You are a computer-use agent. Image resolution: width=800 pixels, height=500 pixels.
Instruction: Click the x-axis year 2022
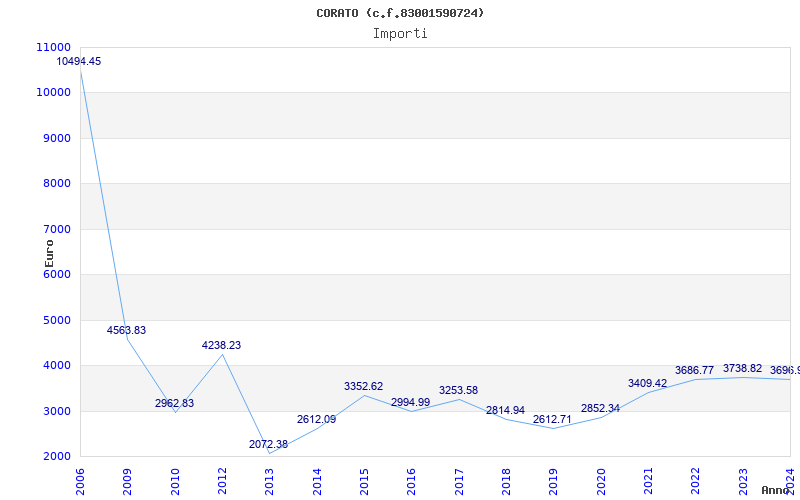[x=695, y=482]
